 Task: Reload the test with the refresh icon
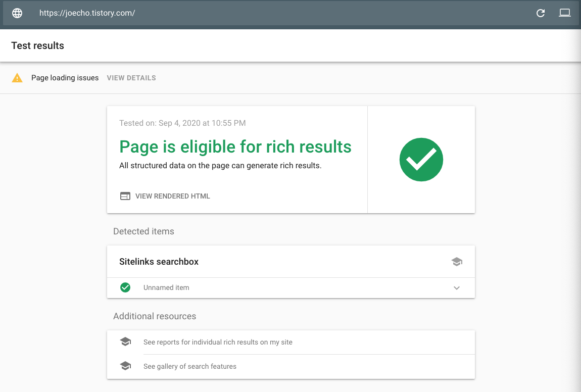[x=540, y=13]
